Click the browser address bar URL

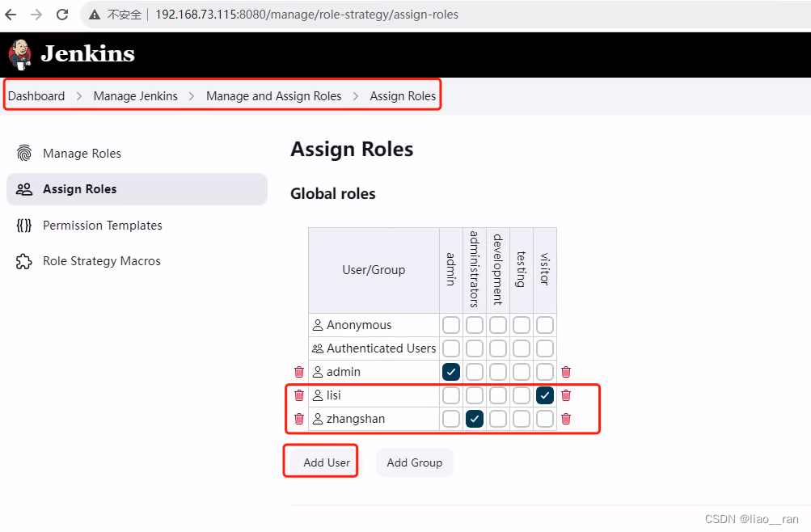click(306, 15)
